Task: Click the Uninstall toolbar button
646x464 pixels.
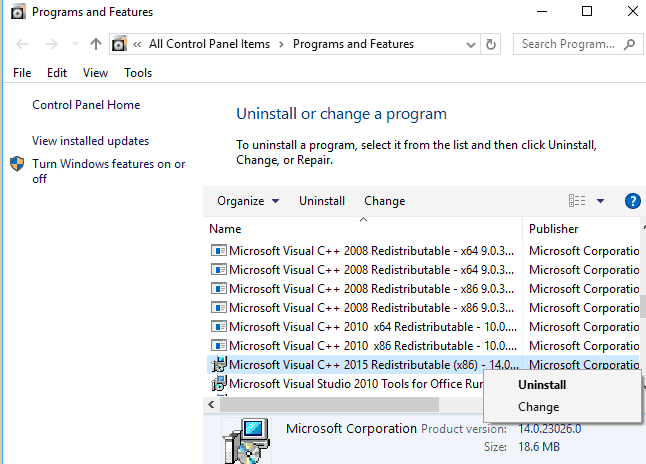Action: (322, 201)
